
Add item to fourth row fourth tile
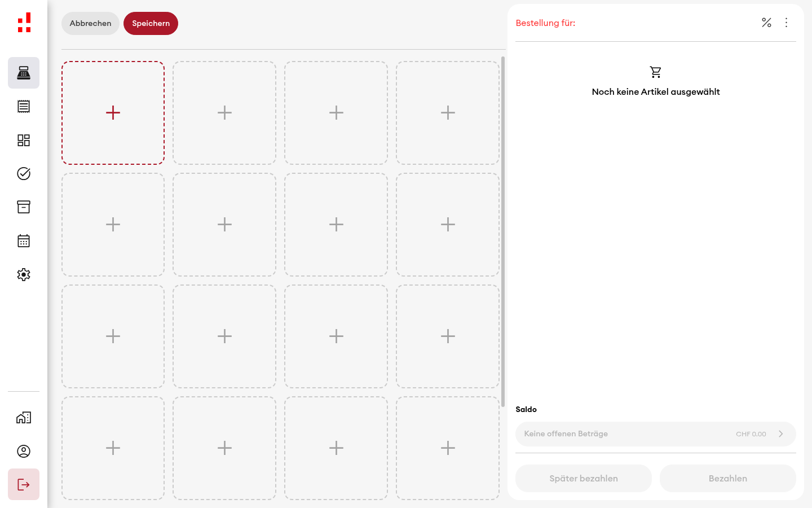(448, 448)
